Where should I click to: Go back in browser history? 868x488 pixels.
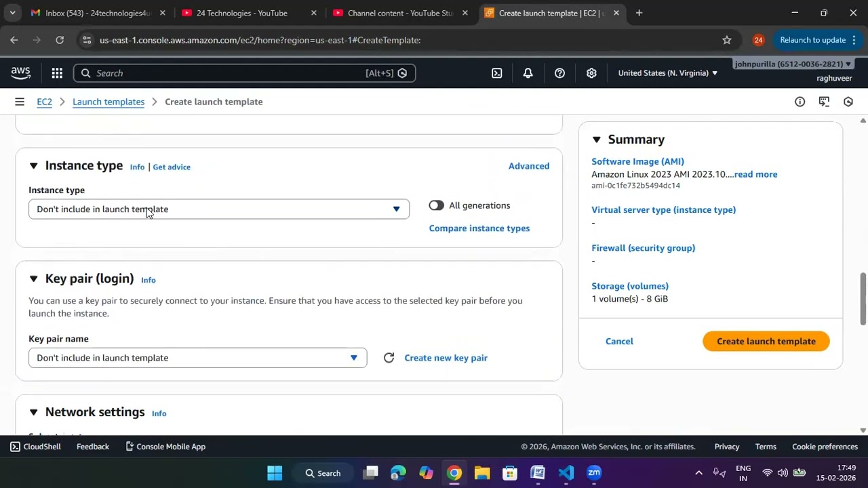(14, 40)
